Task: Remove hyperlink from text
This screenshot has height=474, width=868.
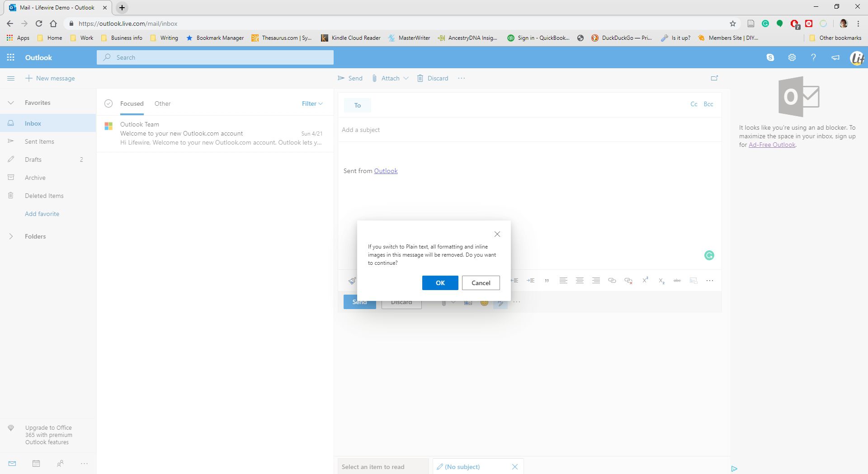Action: click(628, 281)
